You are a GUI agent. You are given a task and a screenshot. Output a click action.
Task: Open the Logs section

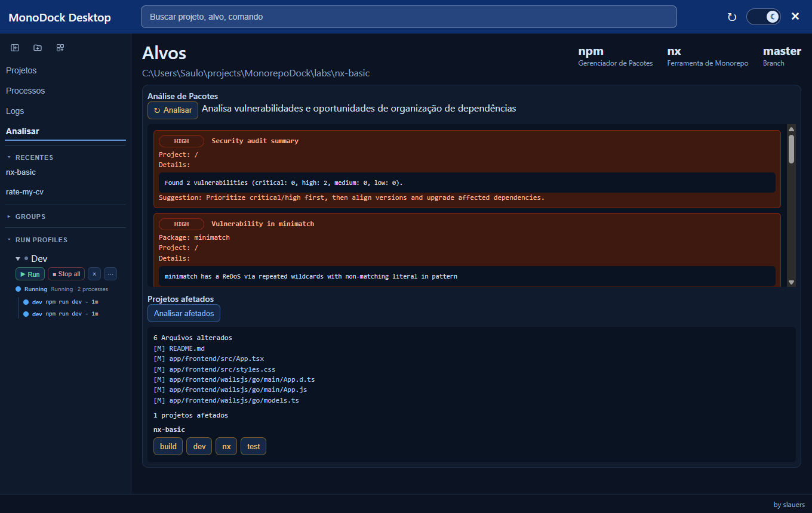pyautogui.click(x=15, y=111)
